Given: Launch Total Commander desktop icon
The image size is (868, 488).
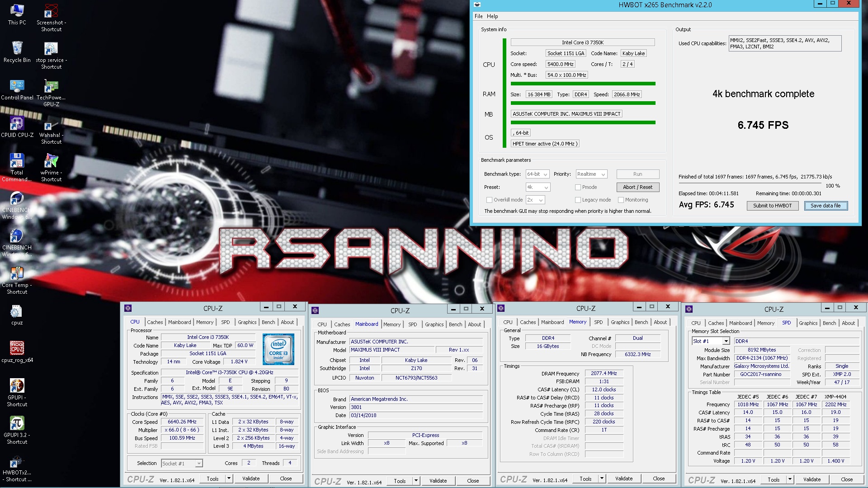Looking at the screenshot, I should pos(17,168).
